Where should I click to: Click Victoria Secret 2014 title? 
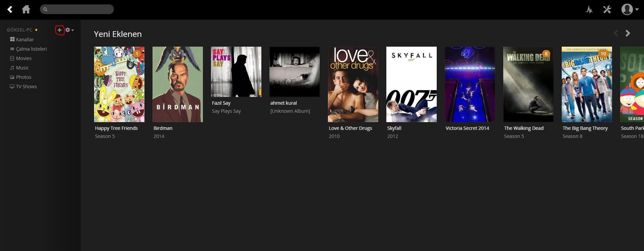tap(467, 128)
